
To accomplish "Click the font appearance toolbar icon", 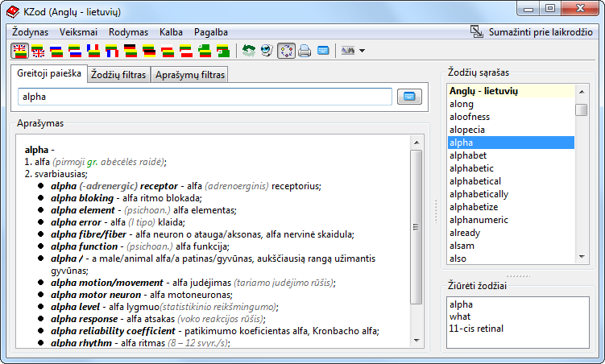I will coord(348,51).
